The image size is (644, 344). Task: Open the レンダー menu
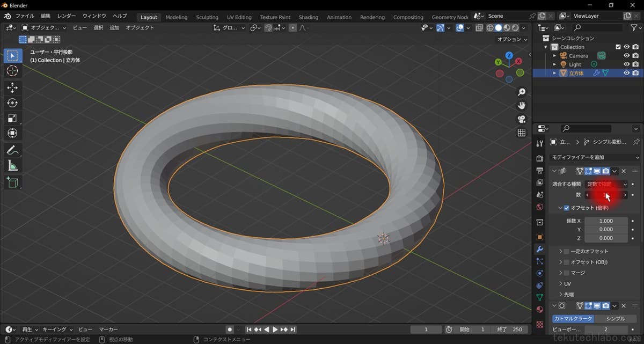67,16
